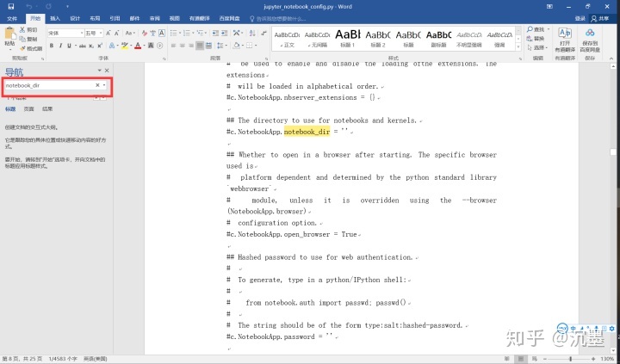Click the 共享 (Share) button
This screenshot has width=620, height=364.
(x=600, y=19)
